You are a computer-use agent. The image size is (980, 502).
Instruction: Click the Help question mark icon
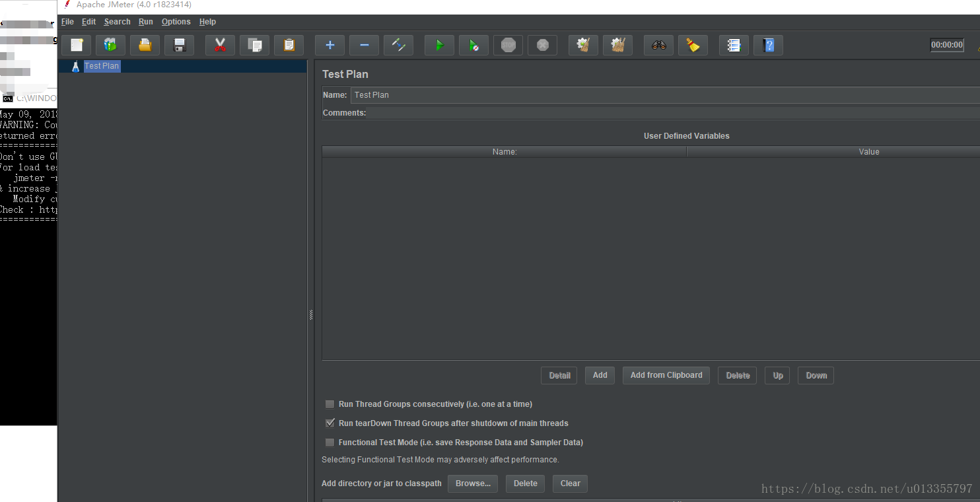click(x=768, y=45)
